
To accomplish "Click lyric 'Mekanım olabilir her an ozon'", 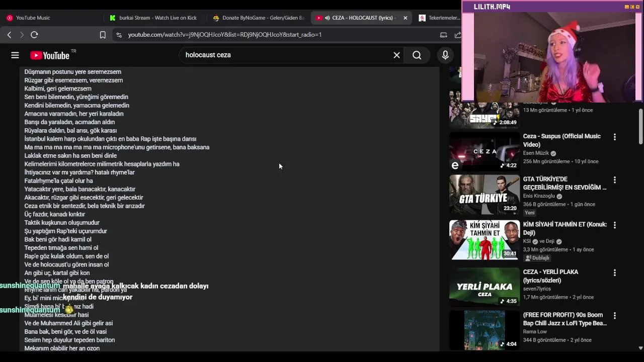I will point(62,348).
